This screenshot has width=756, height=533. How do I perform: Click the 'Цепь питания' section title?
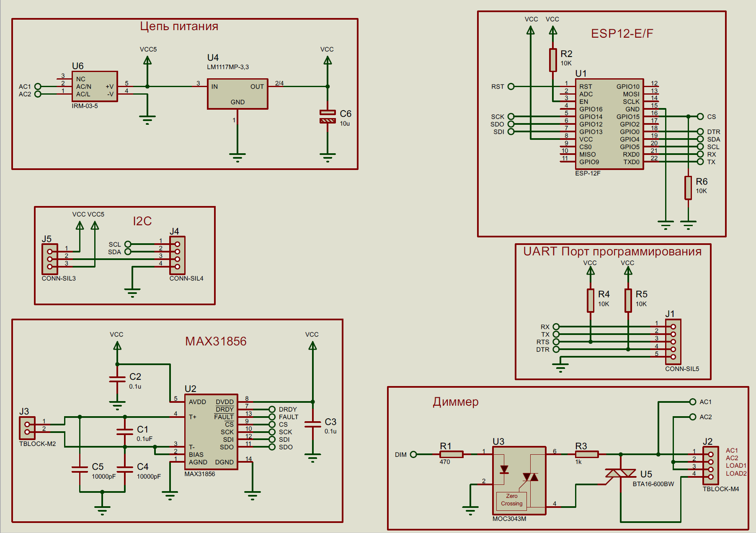tap(179, 26)
